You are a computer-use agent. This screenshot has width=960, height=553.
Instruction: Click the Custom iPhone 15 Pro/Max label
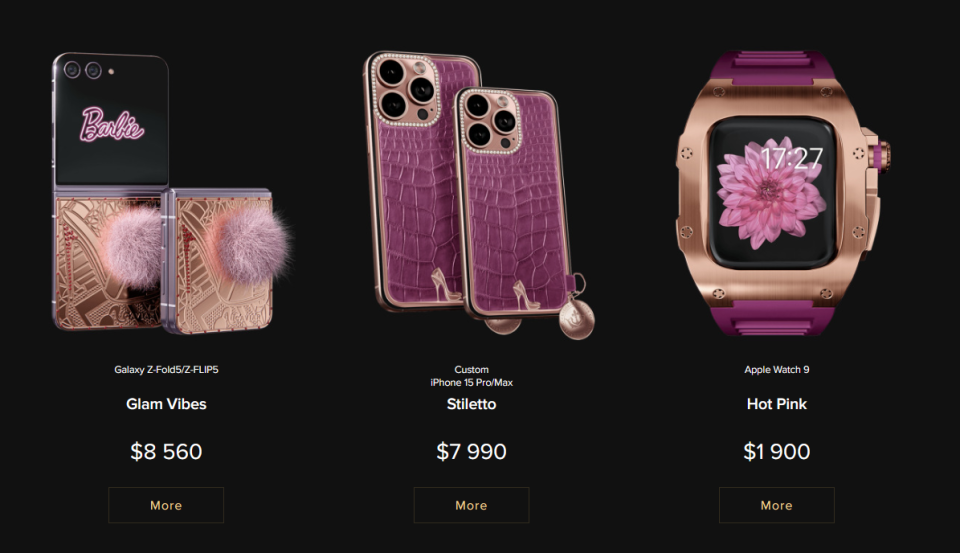[471, 376]
